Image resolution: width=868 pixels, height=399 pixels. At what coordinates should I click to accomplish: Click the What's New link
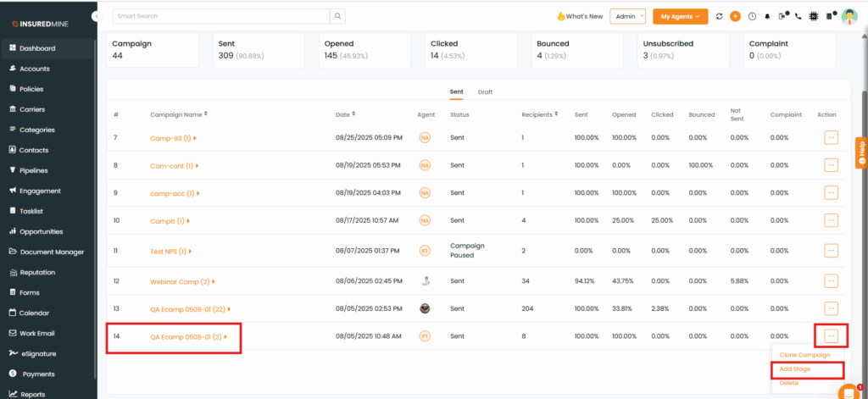pyautogui.click(x=580, y=16)
